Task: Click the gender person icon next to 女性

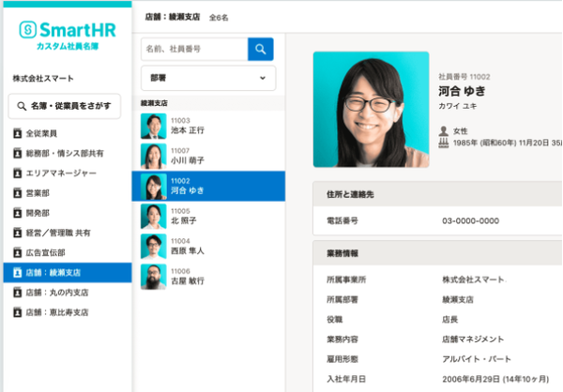Action: pos(444,131)
